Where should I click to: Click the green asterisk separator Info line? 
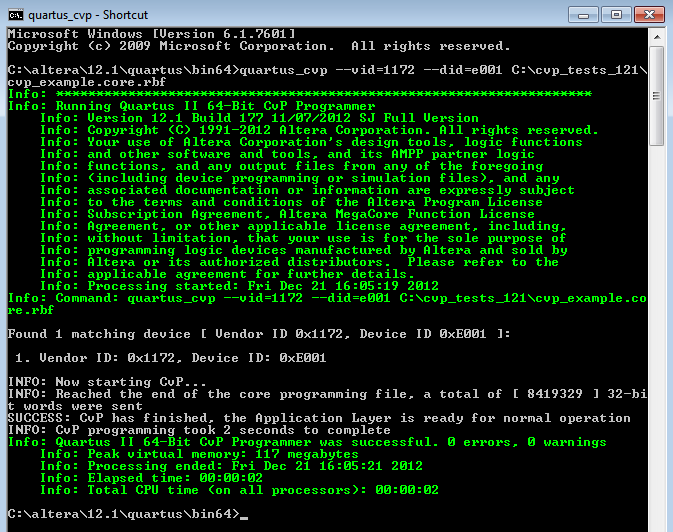click(x=300, y=94)
